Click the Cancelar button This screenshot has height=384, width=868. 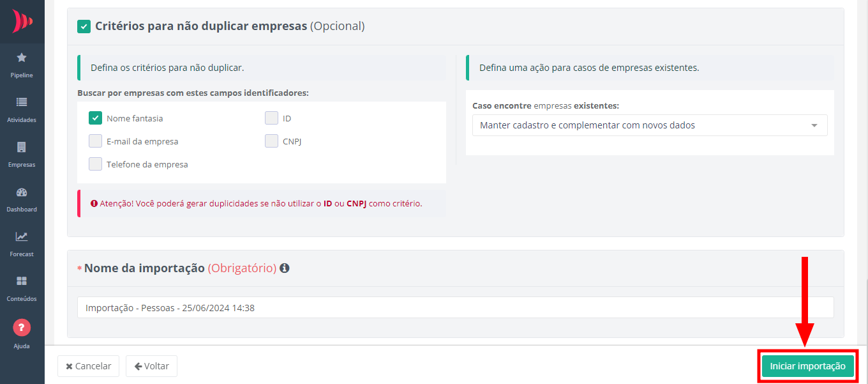point(89,366)
